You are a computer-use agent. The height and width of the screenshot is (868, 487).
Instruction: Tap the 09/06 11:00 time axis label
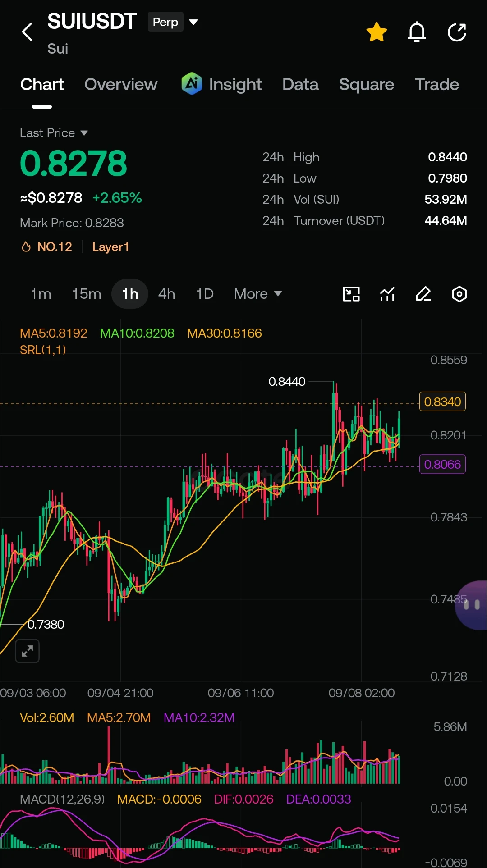pos(241,693)
